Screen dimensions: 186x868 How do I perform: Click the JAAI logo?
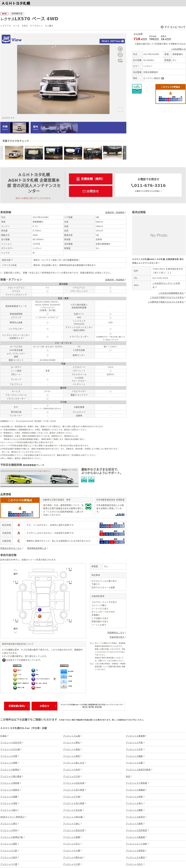click(x=120, y=515)
